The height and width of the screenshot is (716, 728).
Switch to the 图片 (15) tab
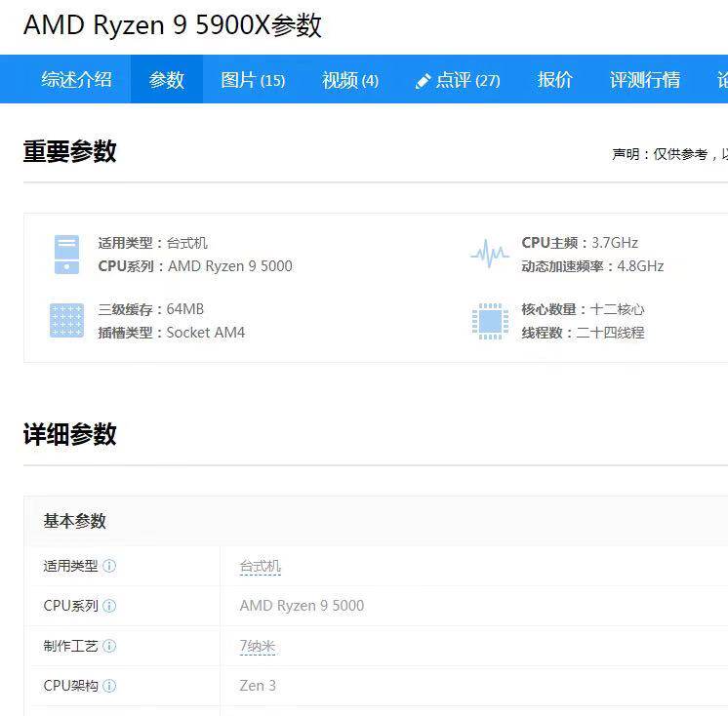(x=253, y=79)
